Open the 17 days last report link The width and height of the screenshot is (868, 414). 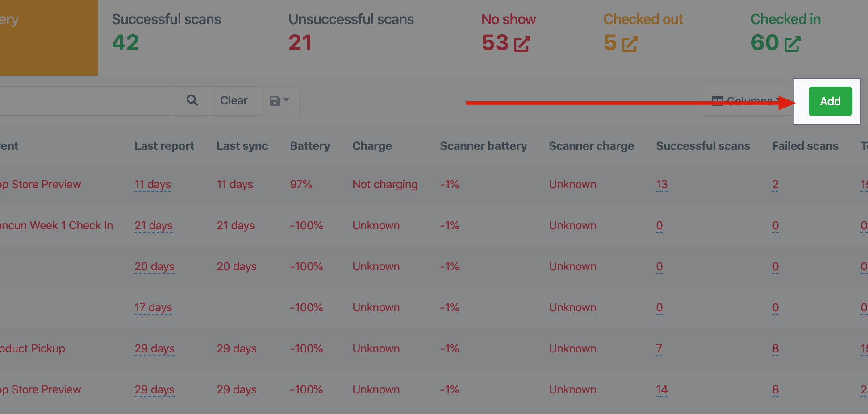point(153,307)
